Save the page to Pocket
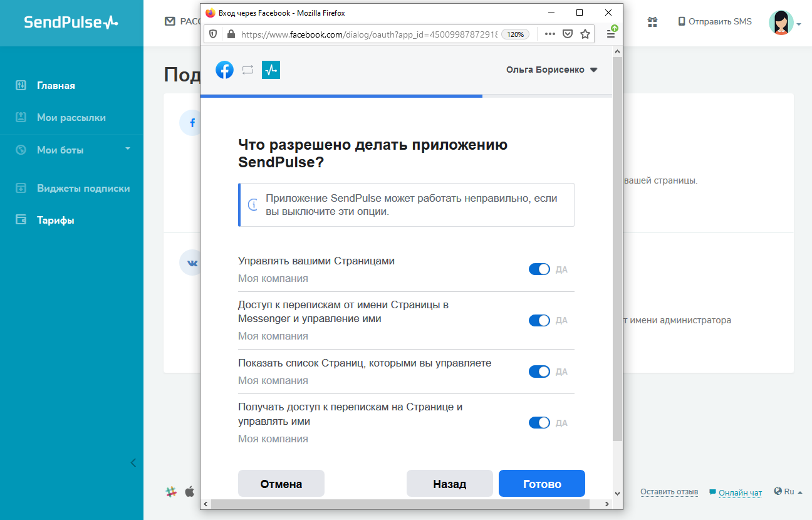Viewport: 812px width, 520px height. coord(568,34)
